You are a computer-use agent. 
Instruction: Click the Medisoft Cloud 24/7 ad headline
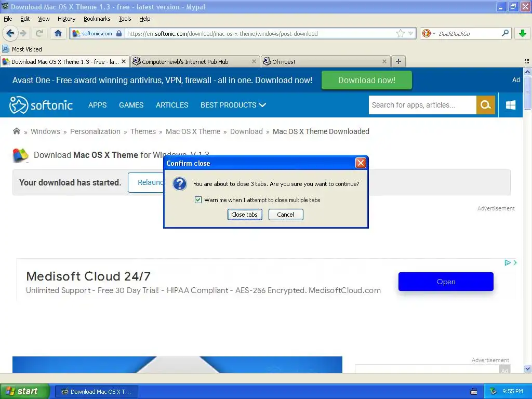coord(88,276)
